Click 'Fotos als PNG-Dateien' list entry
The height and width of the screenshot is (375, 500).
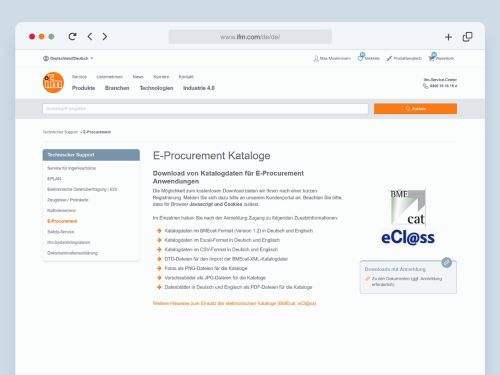coord(206,268)
